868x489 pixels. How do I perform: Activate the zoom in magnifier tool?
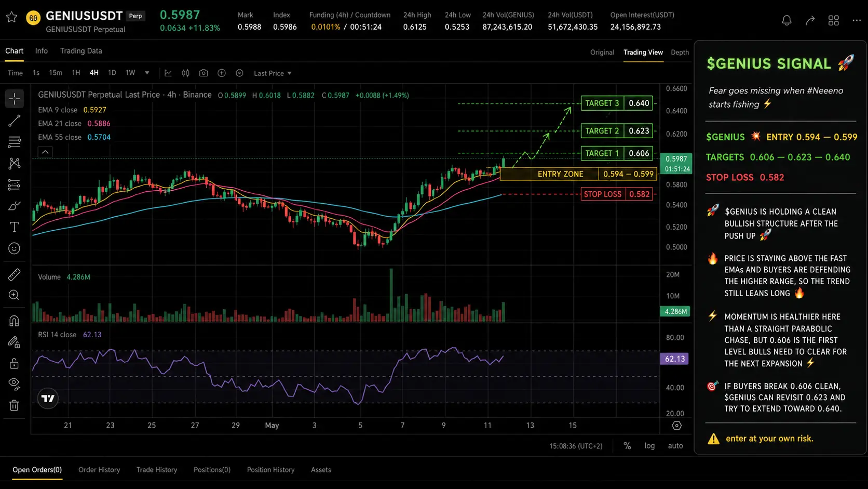click(x=15, y=295)
